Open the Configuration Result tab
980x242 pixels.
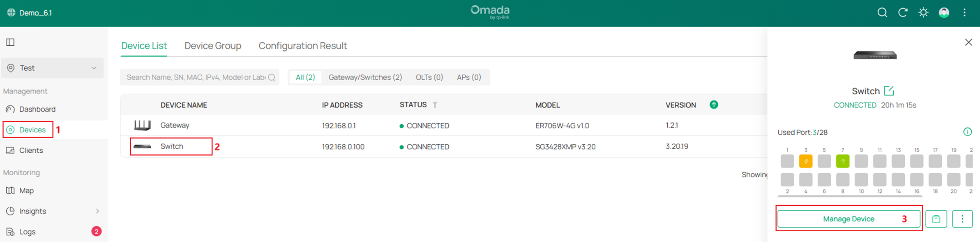(302, 46)
